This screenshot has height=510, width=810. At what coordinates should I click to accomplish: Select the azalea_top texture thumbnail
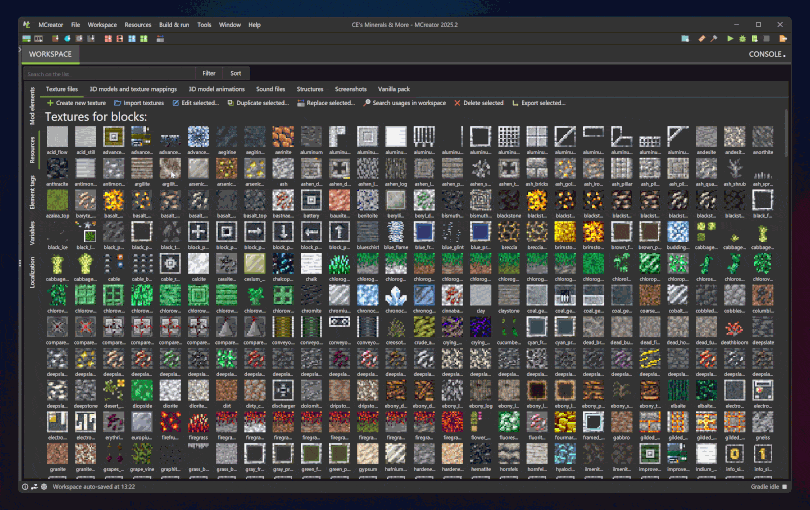[57, 200]
